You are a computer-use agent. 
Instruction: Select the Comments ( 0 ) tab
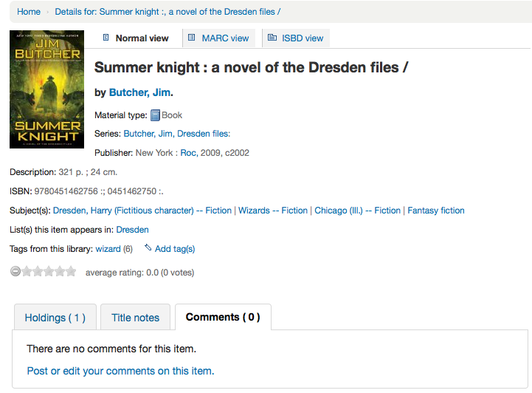223,317
